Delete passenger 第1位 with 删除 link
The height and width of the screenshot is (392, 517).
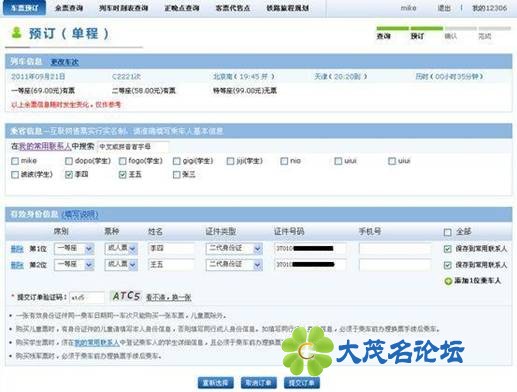point(17,249)
